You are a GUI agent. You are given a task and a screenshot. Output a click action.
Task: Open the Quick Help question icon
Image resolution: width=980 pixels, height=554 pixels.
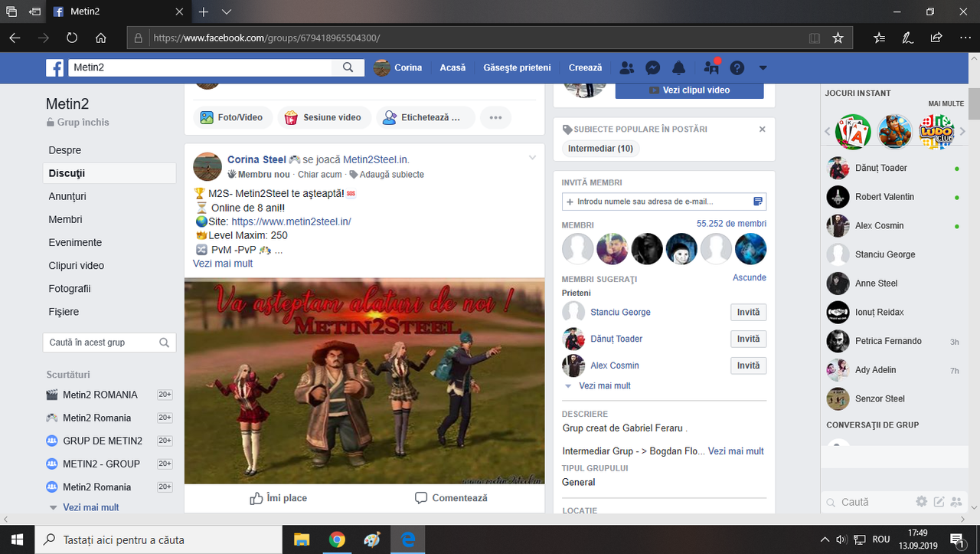pos(737,67)
